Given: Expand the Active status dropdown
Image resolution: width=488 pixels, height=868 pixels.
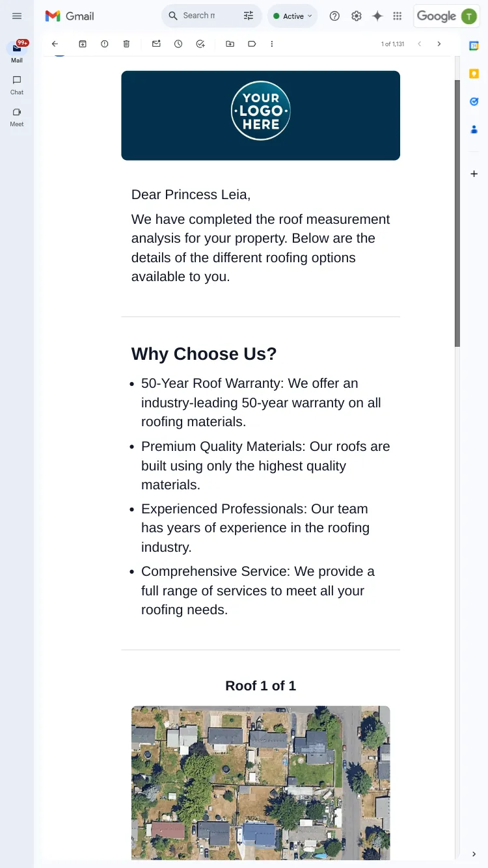Looking at the screenshot, I should pos(292,16).
